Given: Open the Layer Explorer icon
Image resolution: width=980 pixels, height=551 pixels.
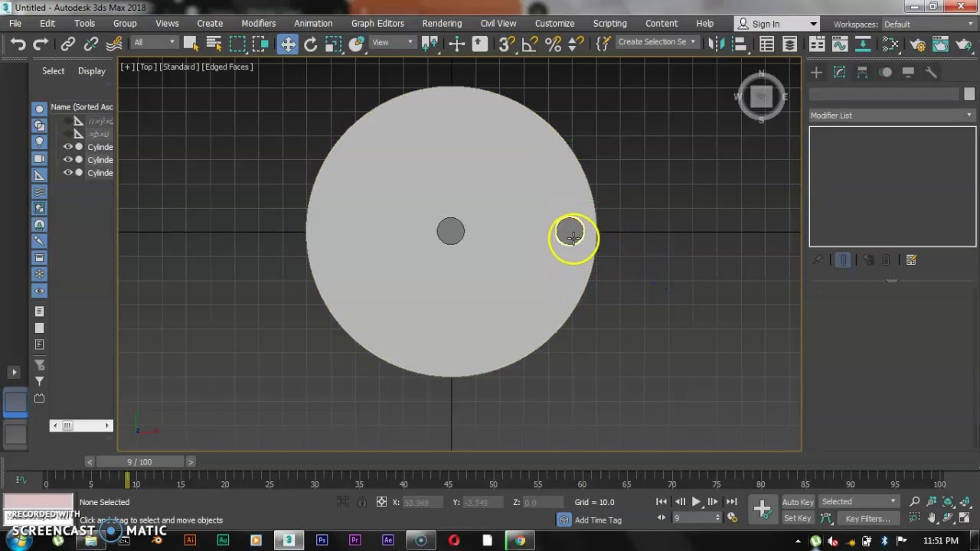Looking at the screenshot, I should tap(790, 44).
